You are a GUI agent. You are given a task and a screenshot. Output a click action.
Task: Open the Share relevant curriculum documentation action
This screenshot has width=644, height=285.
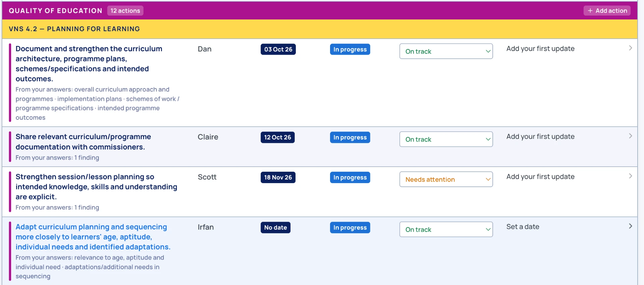pyautogui.click(x=83, y=142)
